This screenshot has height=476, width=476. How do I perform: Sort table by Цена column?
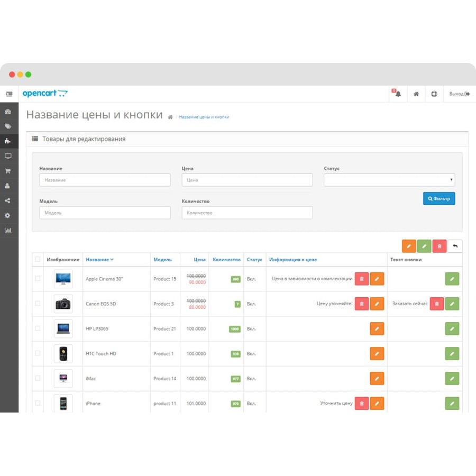coord(199,260)
